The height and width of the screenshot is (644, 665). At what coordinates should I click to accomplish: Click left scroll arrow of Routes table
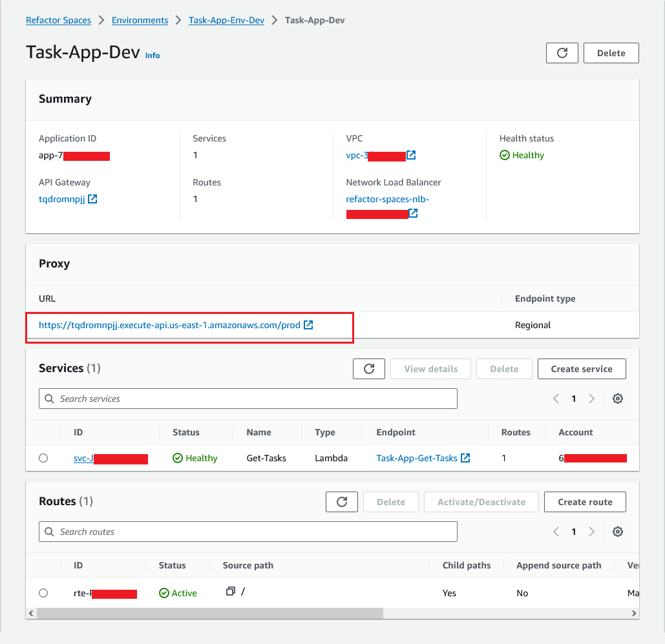[31, 613]
